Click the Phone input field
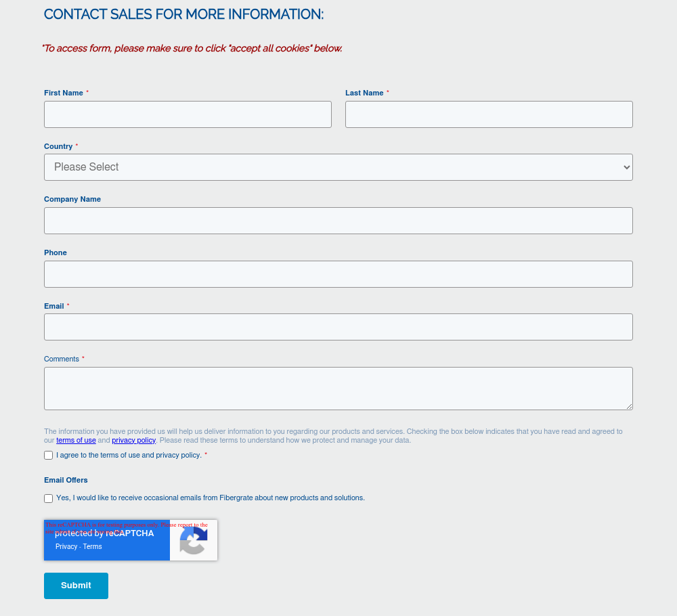The height and width of the screenshot is (616, 677). tap(338, 274)
